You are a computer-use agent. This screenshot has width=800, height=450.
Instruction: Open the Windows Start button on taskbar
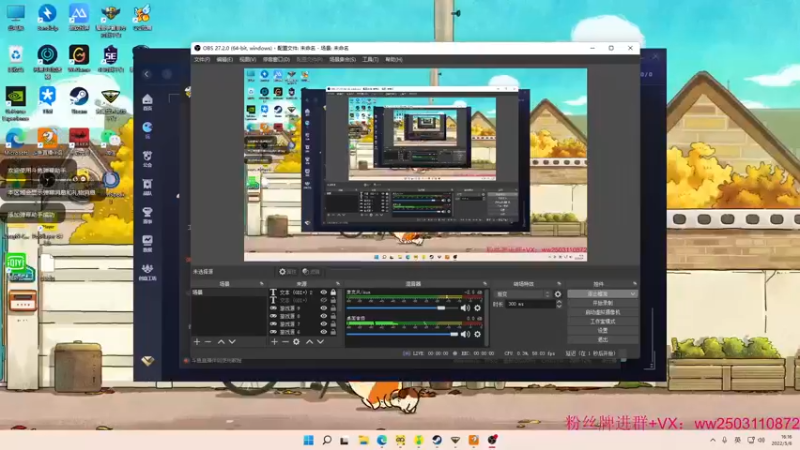(309, 440)
